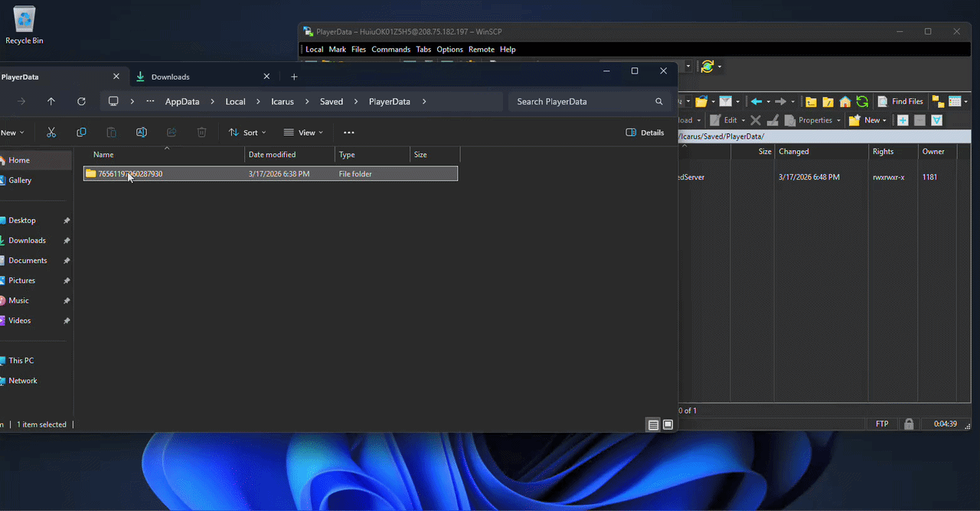Click the Copy icon in Explorer toolbar
Viewport: 980px width, 511px height.
(81, 133)
